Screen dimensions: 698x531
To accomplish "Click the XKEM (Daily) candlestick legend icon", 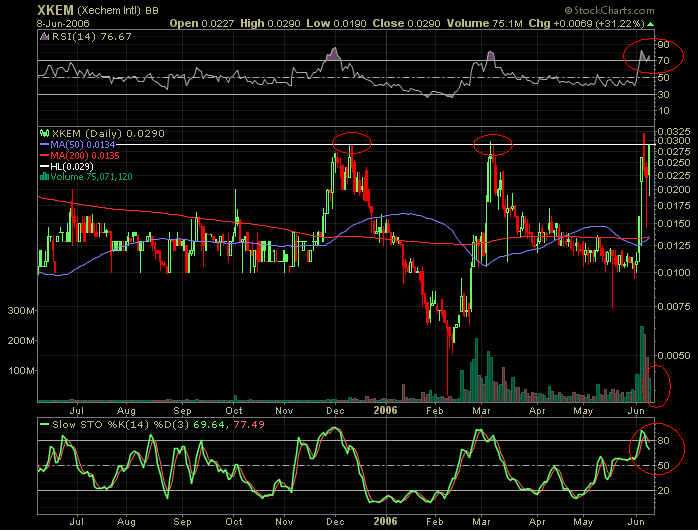I will [44, 133].
